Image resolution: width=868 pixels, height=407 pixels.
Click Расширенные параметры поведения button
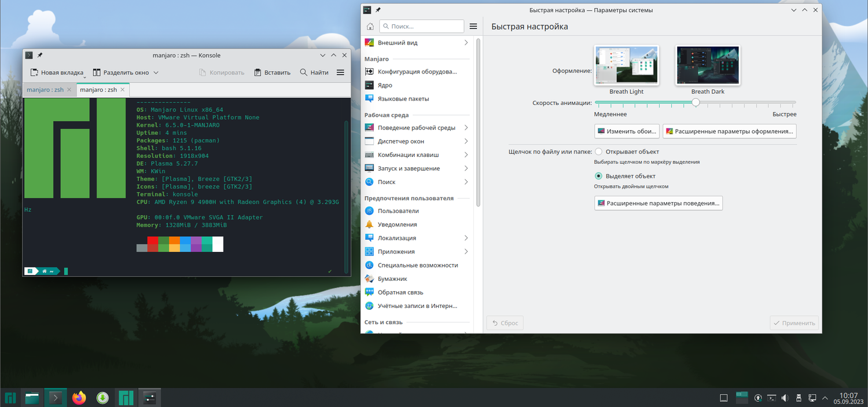coord(658,203)
